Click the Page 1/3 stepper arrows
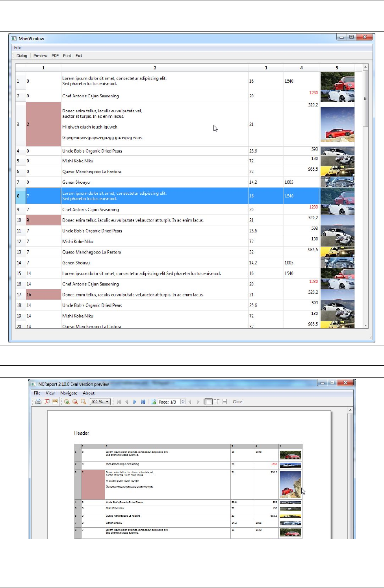The image size is (384, 588). coord(183,402)
